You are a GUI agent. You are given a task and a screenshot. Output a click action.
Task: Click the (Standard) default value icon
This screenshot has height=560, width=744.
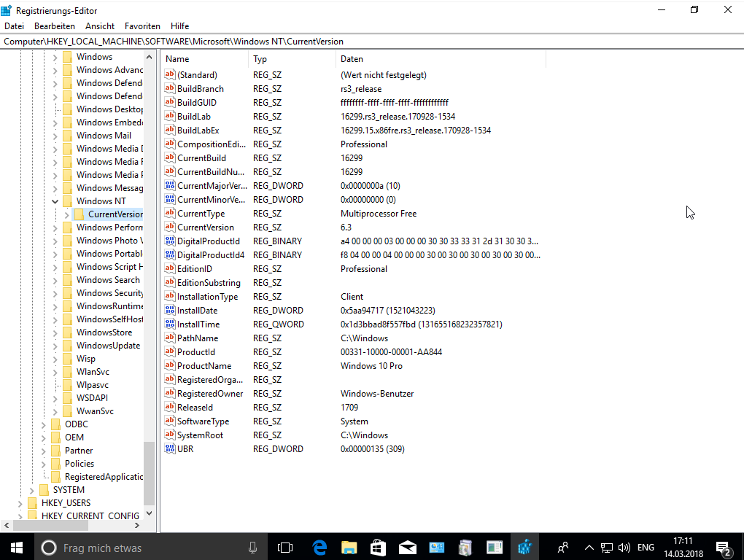[x=170, y=74]
